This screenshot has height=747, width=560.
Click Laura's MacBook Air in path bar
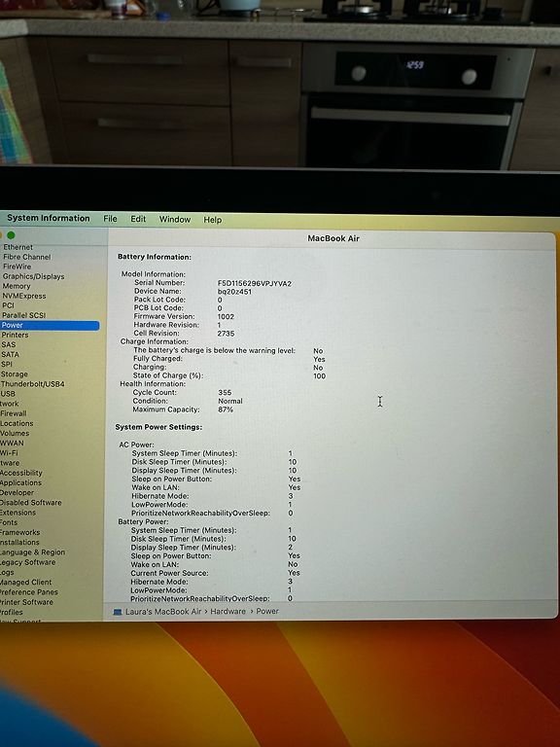point(163,612)
